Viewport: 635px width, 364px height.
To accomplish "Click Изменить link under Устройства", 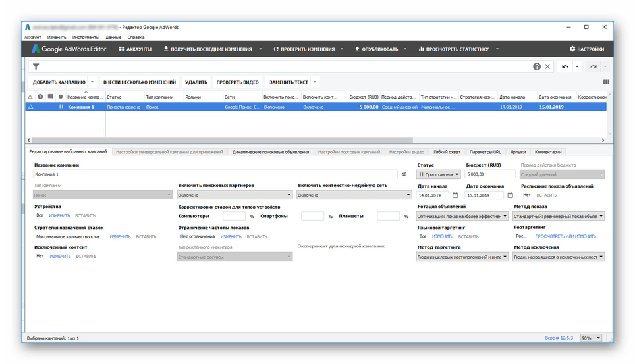I will click(59, 216).
